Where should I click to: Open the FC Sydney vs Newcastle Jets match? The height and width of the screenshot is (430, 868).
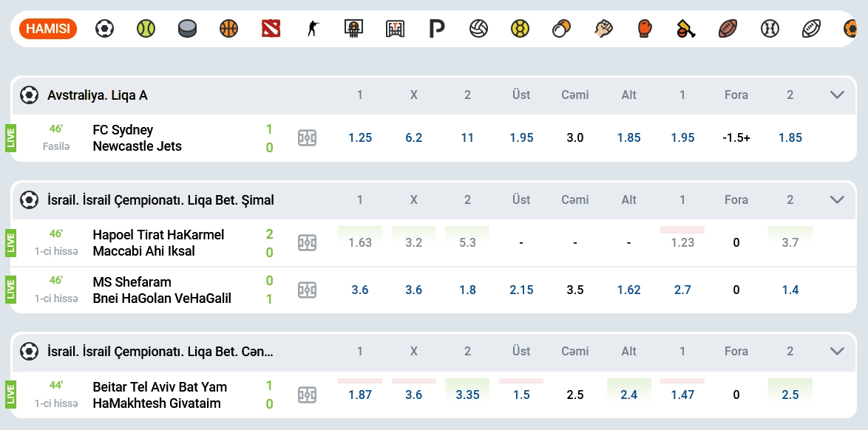(x=137, y=138)
